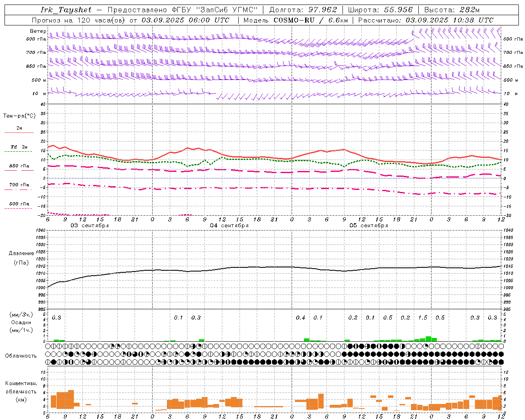Select the date label 05 сентября
The image size is (525, 420).
tap(369, 226)
